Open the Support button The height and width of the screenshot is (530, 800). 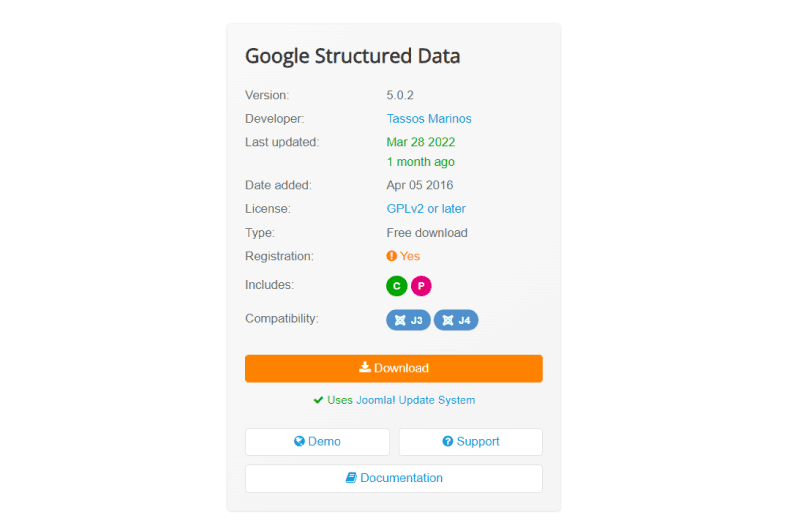coord(471,442)
